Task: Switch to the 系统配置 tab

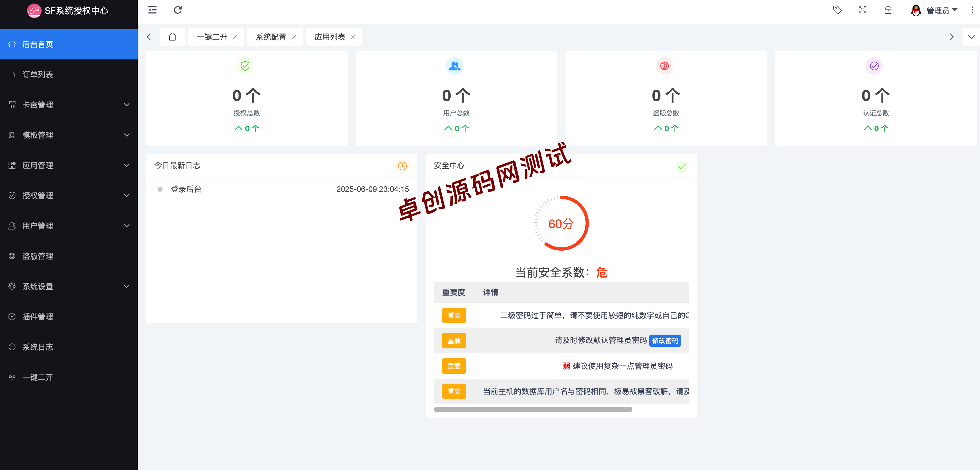Action: (x=271, y=37)
